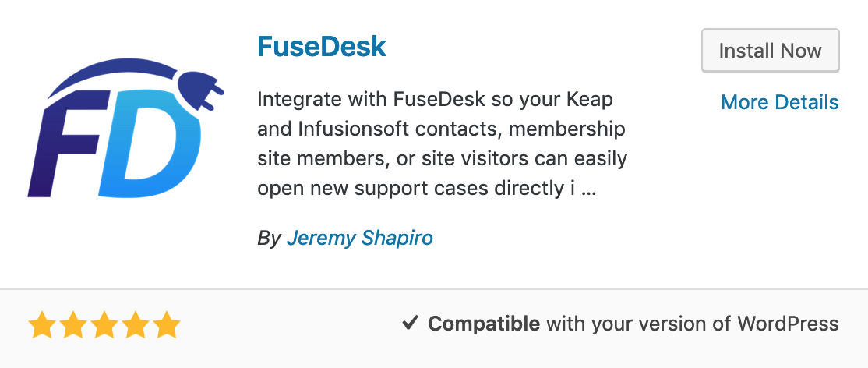Click the second rating star
The width and height of the screenshot is (868, 368).
click(x=72, y=325)
